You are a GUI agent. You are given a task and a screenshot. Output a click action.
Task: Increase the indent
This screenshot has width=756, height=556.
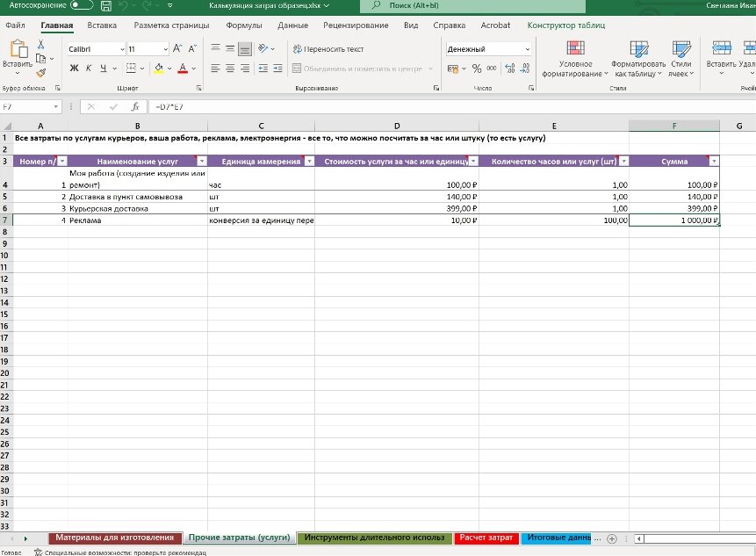click(277, 68)
